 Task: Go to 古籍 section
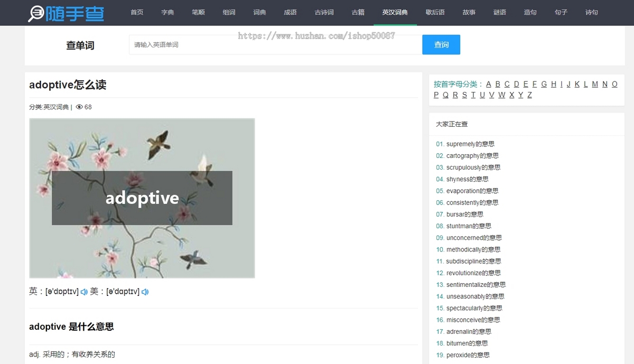[358, 12]
